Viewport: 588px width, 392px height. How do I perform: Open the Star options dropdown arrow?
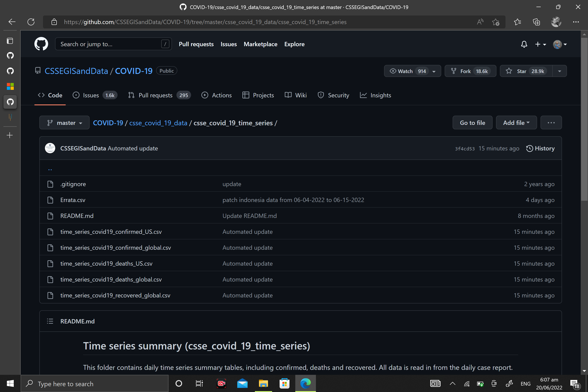[559, 71]
